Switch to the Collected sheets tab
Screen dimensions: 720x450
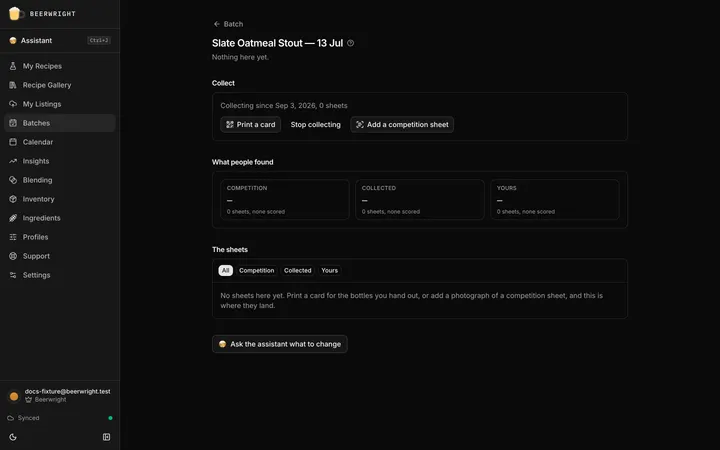tap(298, 270)
